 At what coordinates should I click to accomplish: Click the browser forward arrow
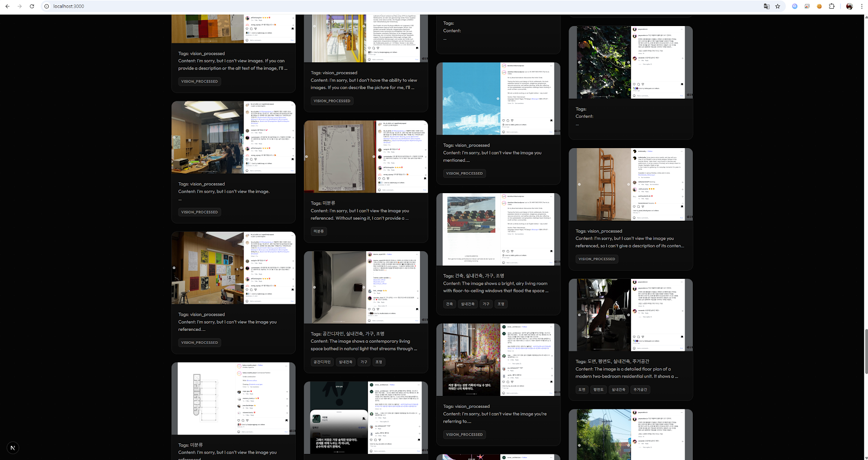pos(20,7)
